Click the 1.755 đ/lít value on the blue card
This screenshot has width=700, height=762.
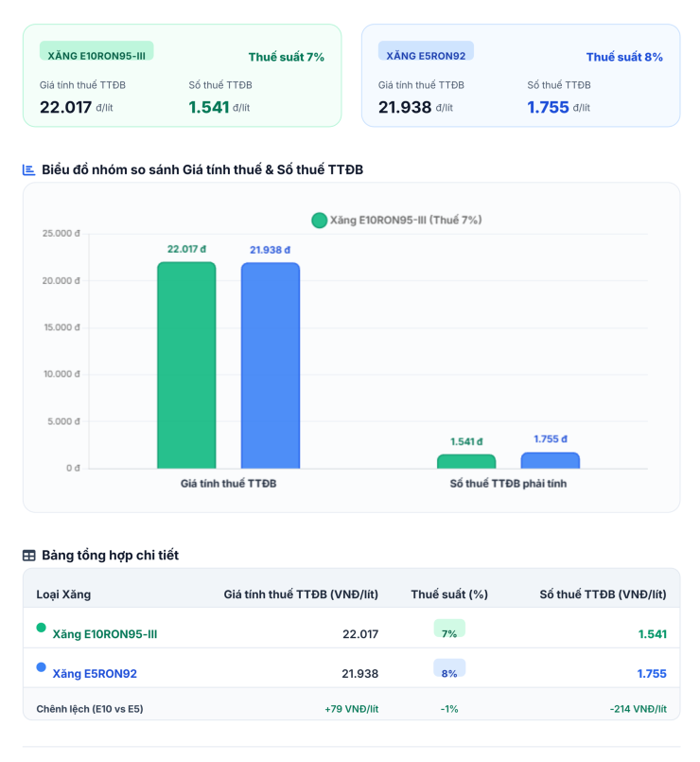pyautogui.click(x=559, y=107)
